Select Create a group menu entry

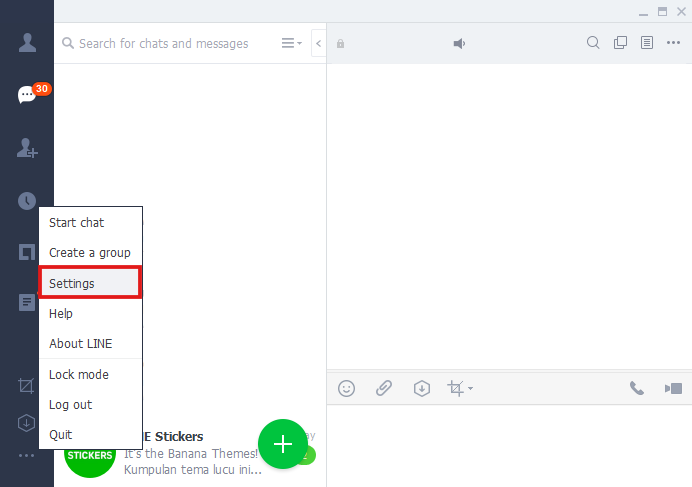(x=90, y=253)
